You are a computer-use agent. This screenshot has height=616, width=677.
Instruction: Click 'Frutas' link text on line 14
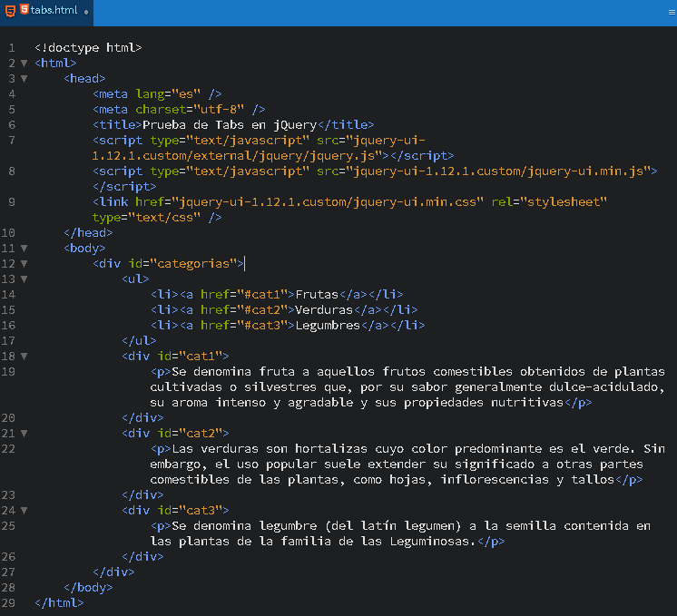click(317, 295)
